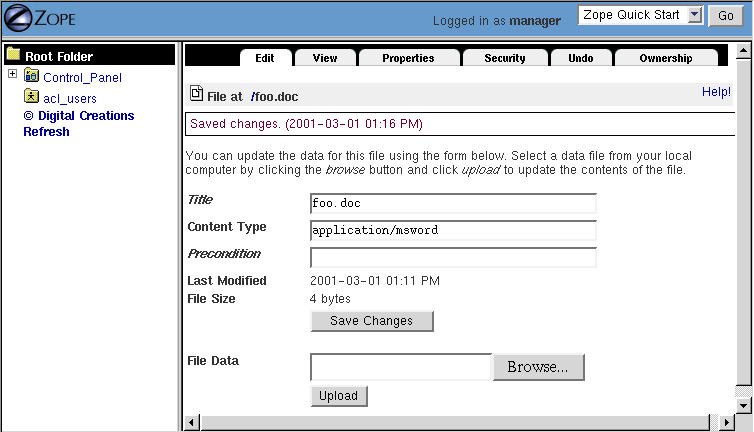Open the View tab
This screenshot has height=432, width=754.
[x=325, y=58]
